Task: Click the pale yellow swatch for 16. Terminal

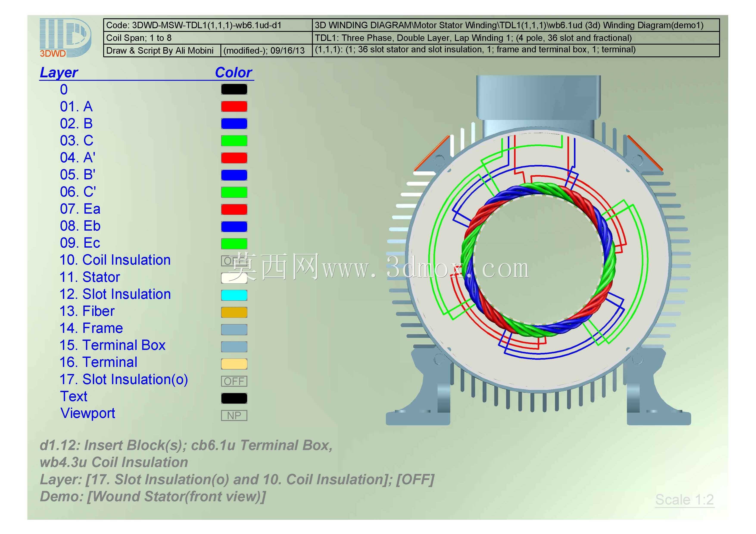Action: point(234,363)
